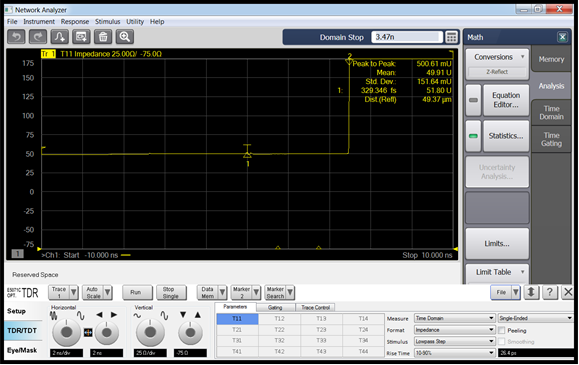The width and height of the screenshot is (579, 365).
Task: Open the File menu
Action: click(12, 21)
